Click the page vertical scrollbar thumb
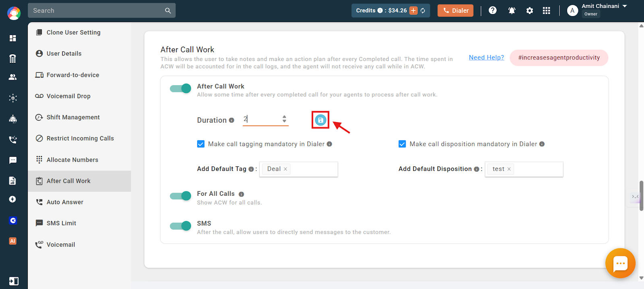The height and width of the screenshot is (289, 644). (x=641, y=196)
